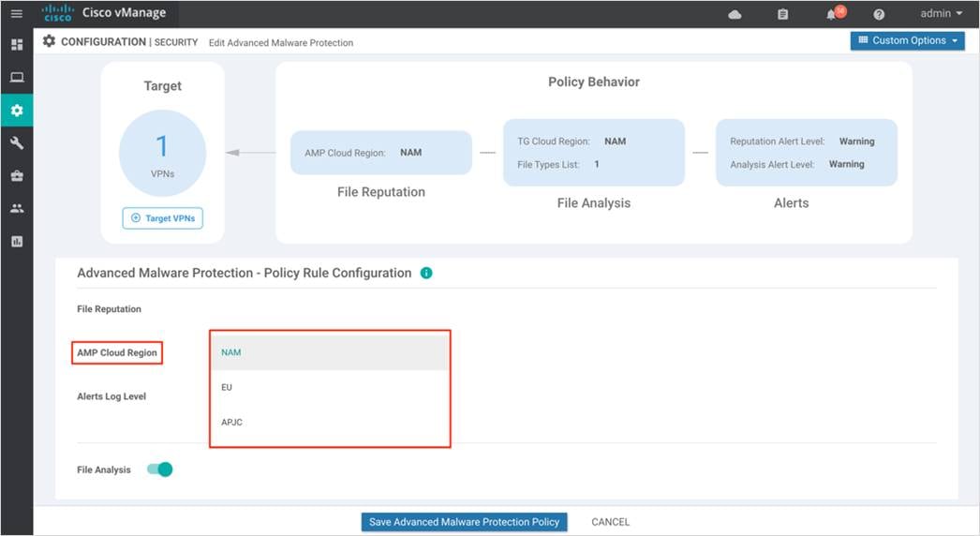980x536 pixels.
Task: Open the hamburger navigation menu
Action: pyautogui.click(x=17, y=14)
